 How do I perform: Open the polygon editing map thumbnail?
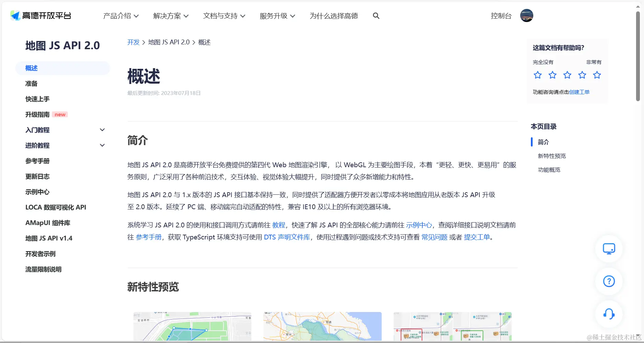(x=192, y=326)
